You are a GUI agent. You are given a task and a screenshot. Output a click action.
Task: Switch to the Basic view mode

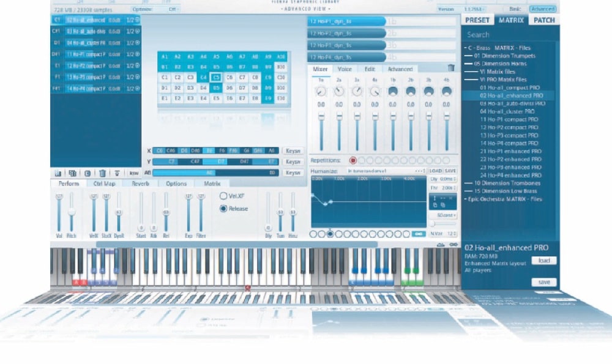515,9
